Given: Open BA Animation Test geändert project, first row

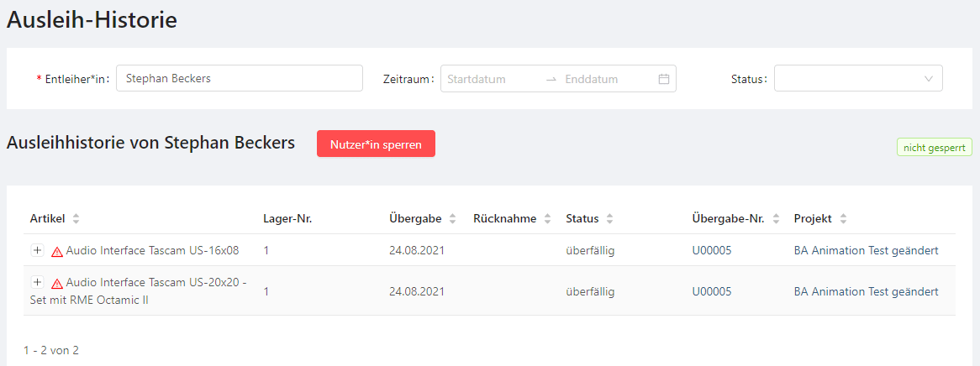Looking at the screenshot, I should point(866,250).
